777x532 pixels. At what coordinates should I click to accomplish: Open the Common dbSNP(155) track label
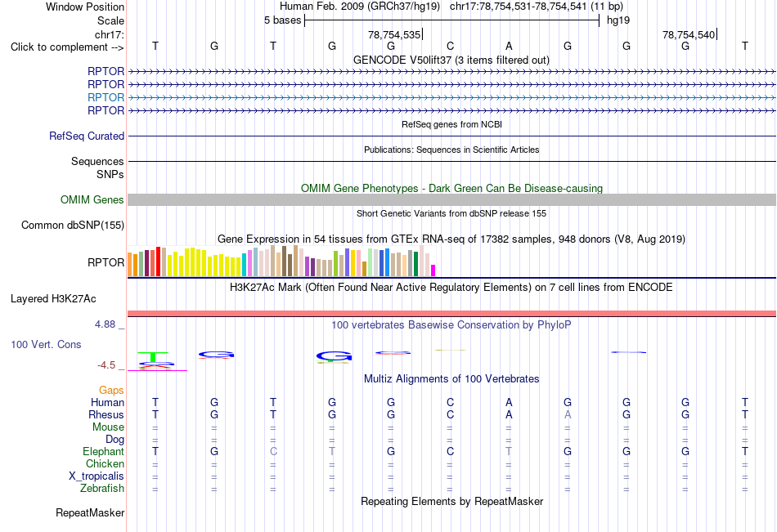click(72, 225)
